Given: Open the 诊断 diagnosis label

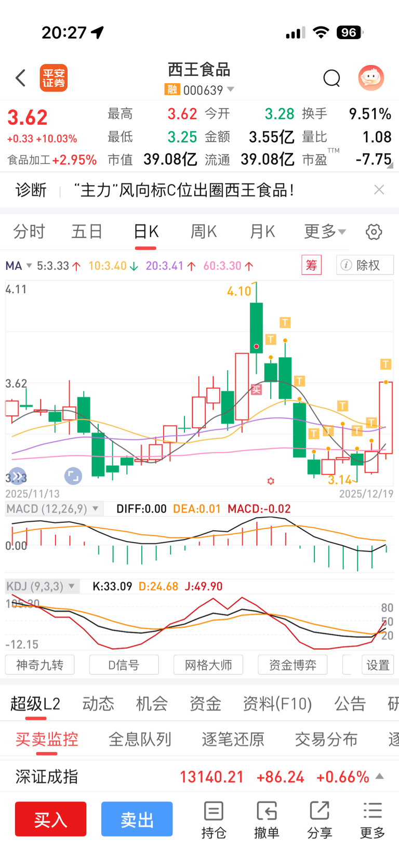Looking at the screenshot, I should (31, 190).
